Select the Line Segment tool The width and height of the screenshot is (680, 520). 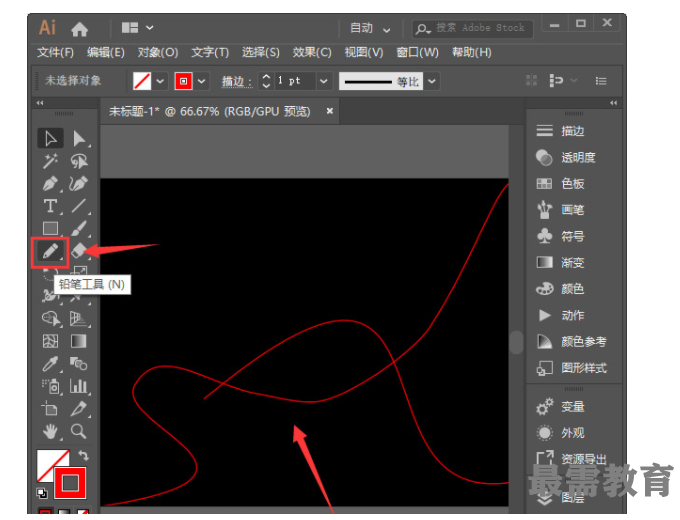tap(79, 206)
